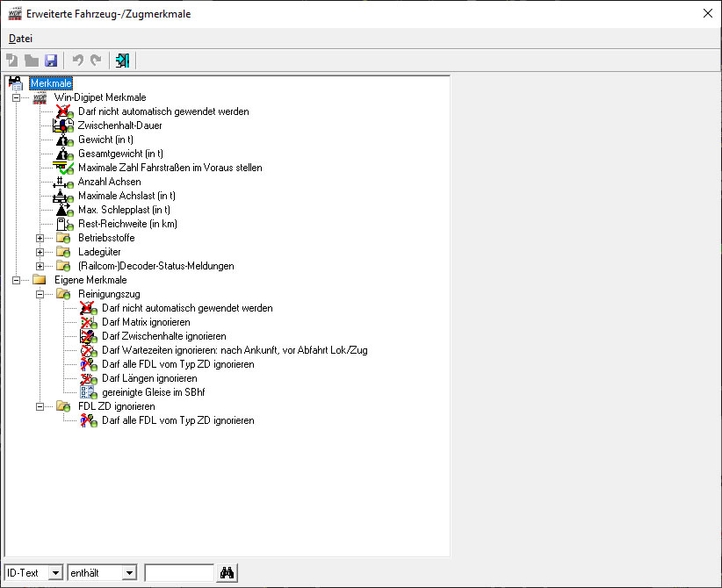Click the gereinigte Gleise im SBhf icon

point(87,392)
